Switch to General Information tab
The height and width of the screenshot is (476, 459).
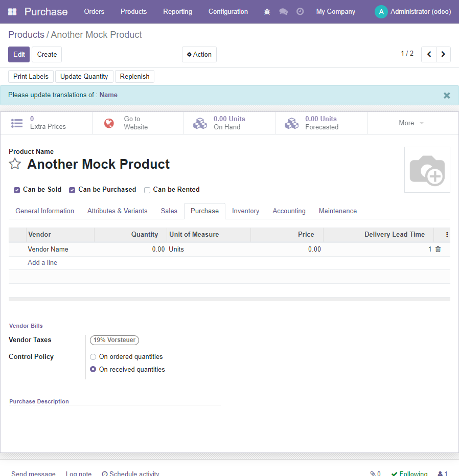pyautogui.click(x=44, y=211)
